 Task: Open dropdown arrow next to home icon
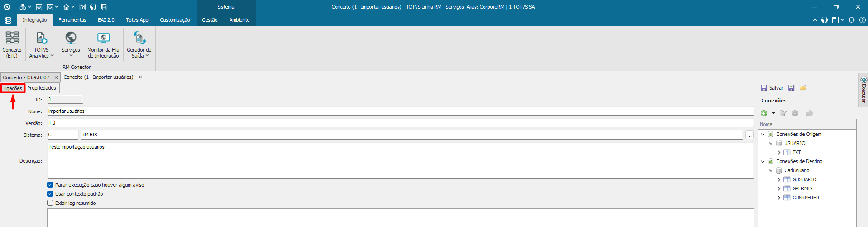pos(73,7)
